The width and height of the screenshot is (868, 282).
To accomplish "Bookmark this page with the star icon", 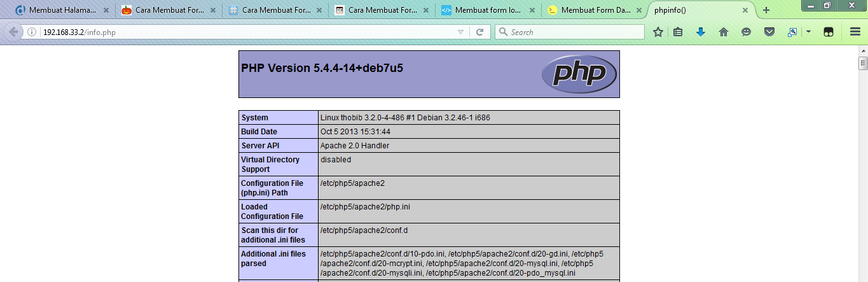I will pos(658,32).
